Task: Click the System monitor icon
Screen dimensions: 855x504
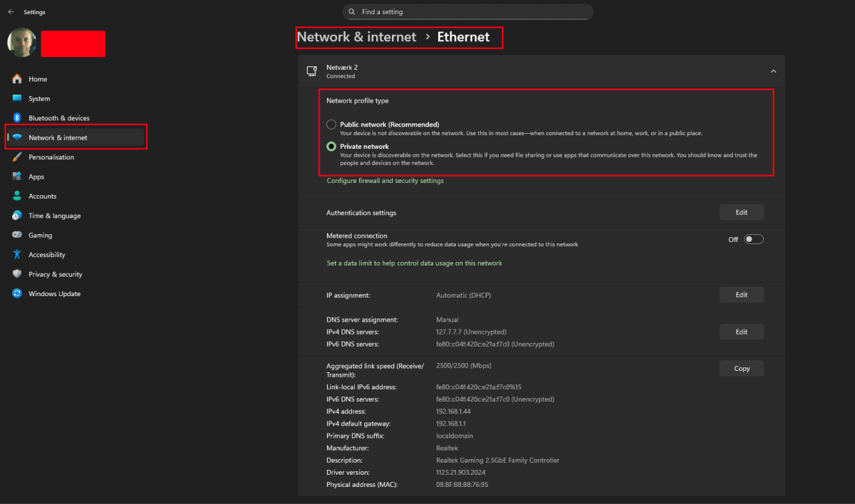Action: click(17, 99)
